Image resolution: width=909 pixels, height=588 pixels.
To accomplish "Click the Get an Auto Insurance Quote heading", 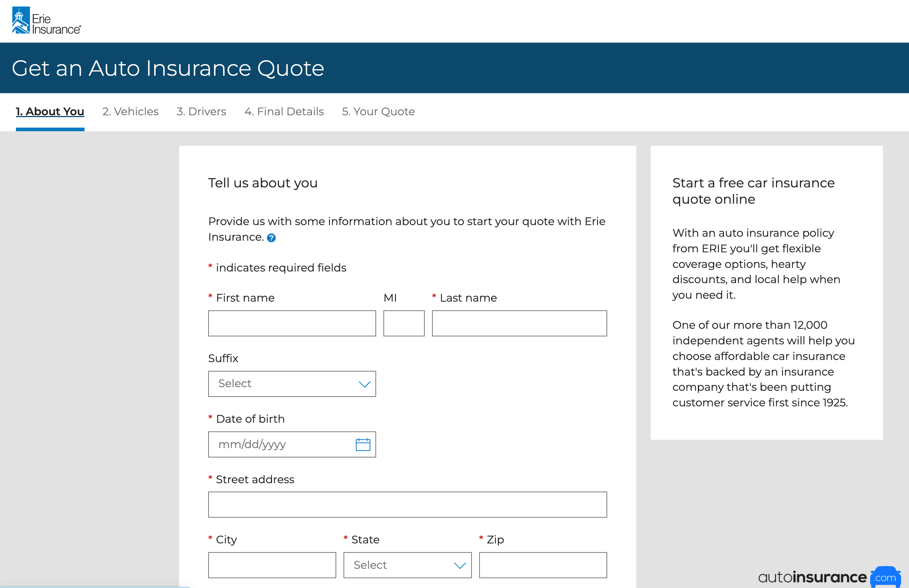I will [x=168, y=69].
